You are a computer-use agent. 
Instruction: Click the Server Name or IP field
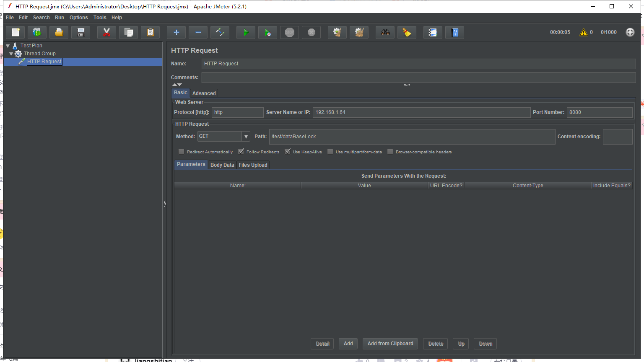pos(421,112)
